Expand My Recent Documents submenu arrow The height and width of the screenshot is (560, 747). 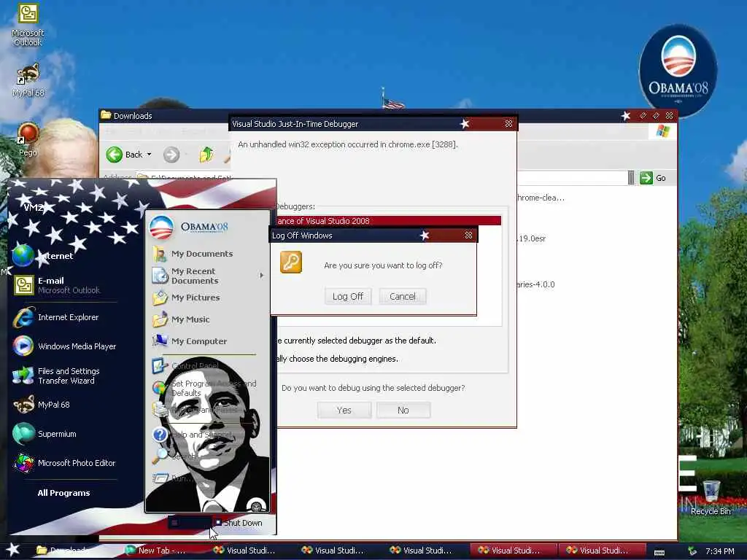tap(262, 275)
